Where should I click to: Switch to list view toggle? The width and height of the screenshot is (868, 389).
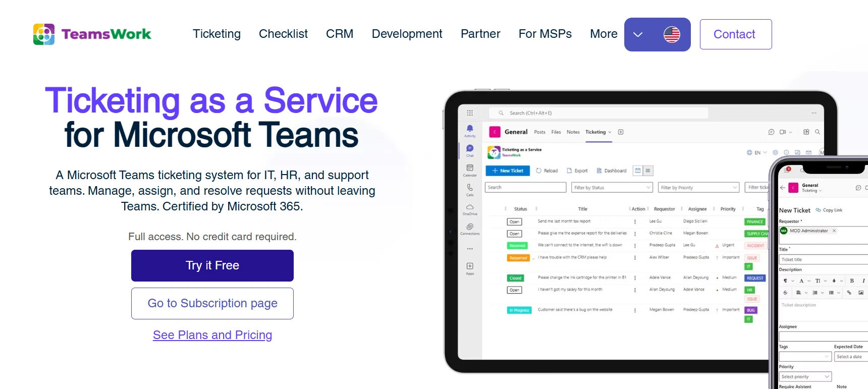pos(648,171)
